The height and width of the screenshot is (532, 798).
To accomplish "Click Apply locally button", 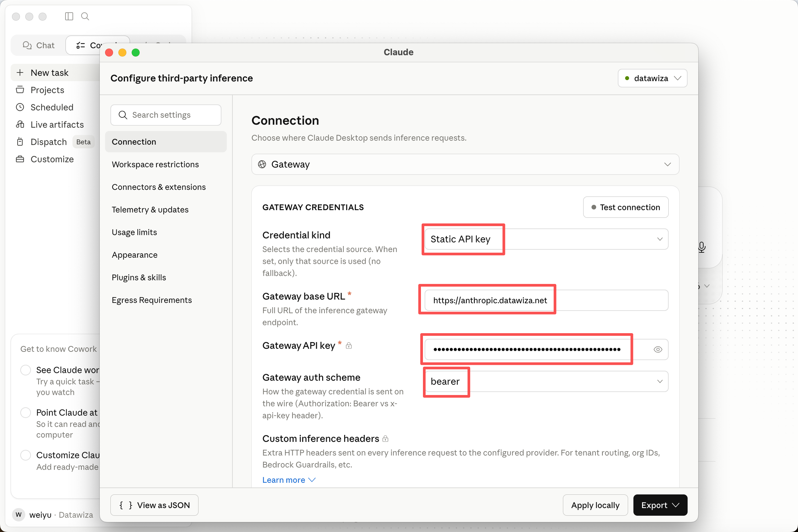I will pyautogui.click(x=595, y=505).
